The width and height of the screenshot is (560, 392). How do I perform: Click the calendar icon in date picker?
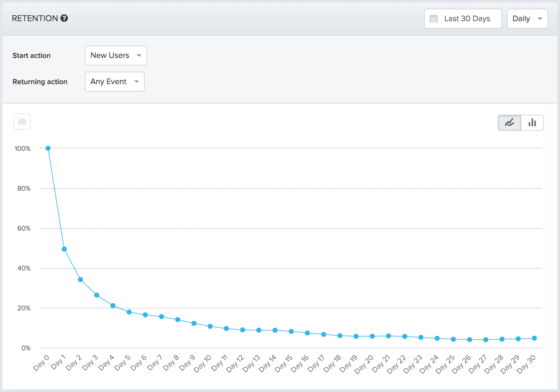coord(434,19)
